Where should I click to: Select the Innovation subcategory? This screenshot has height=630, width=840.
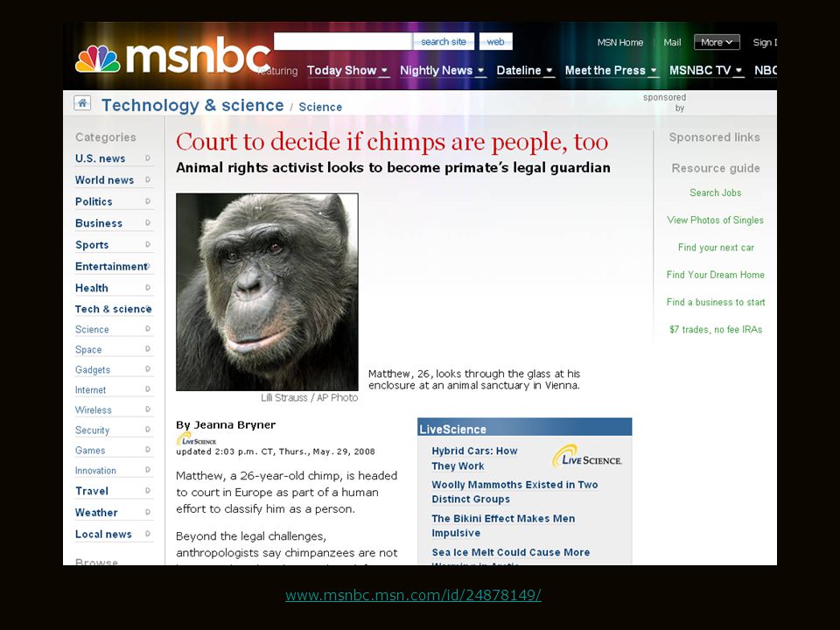[95, 471]
